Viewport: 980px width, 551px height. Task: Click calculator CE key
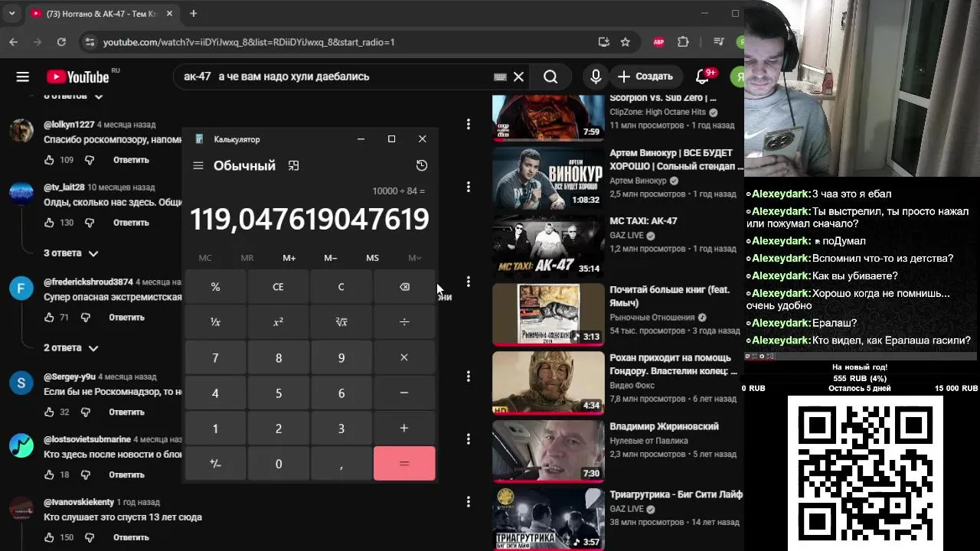278,287
